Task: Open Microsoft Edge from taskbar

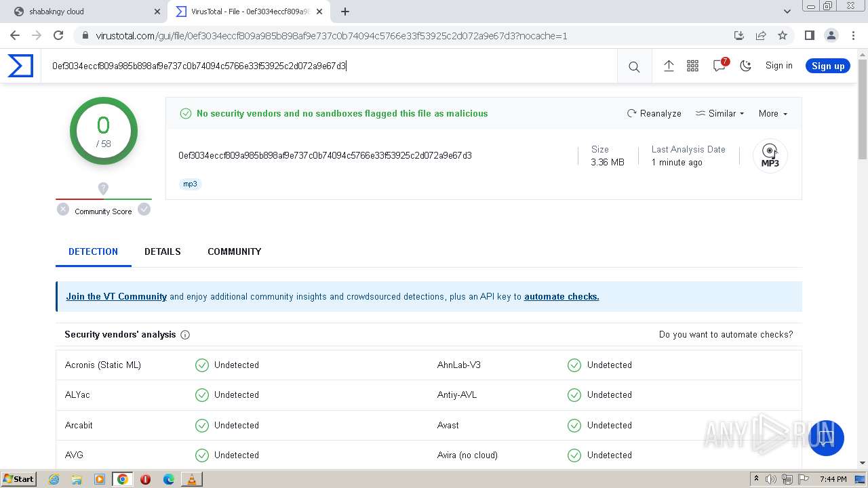Action: point(169,479)
